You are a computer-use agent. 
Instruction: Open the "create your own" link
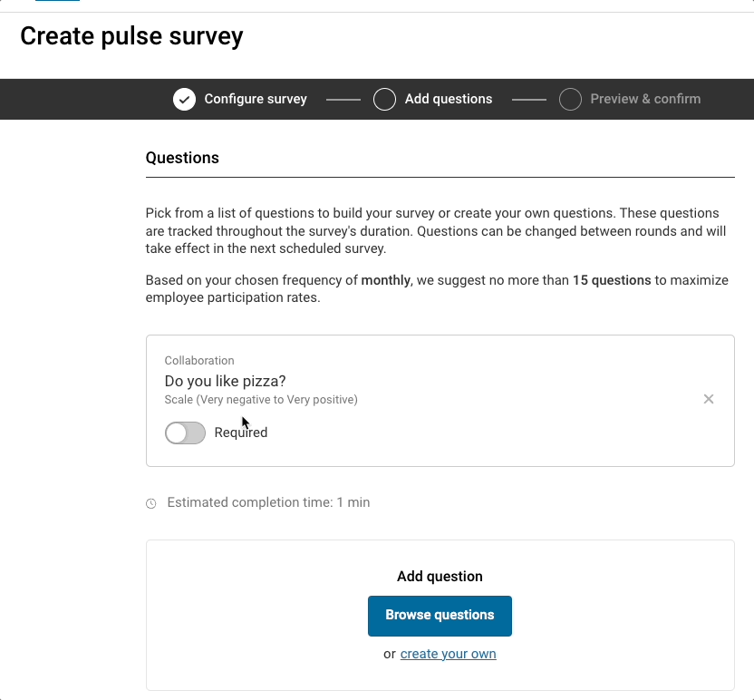click(448, 654)
